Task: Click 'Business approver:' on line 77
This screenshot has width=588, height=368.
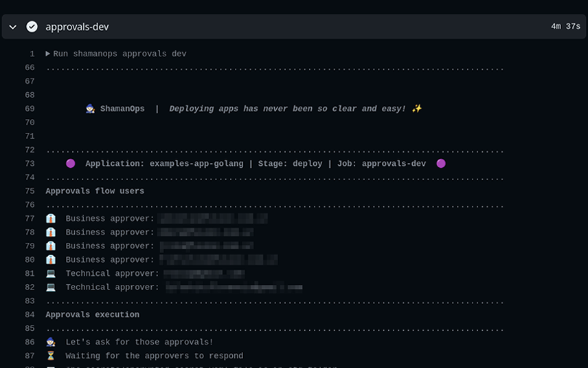Action: pos(110,219)
